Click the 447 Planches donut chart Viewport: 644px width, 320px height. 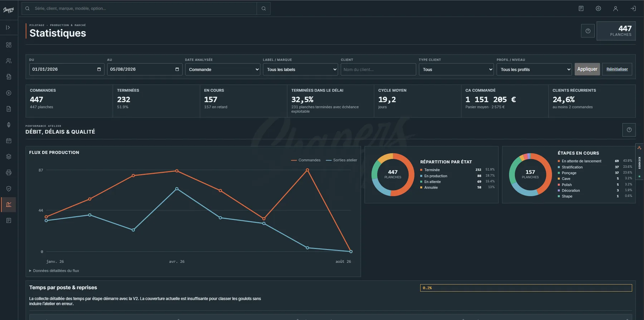coord(393,175)
